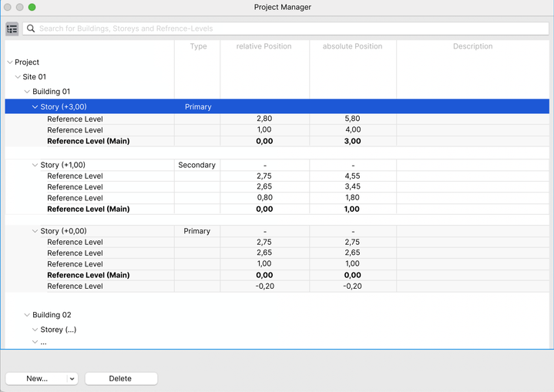Select Reference Level with relative -0,20
554x392 pixels.
click(x=75, y=286)
